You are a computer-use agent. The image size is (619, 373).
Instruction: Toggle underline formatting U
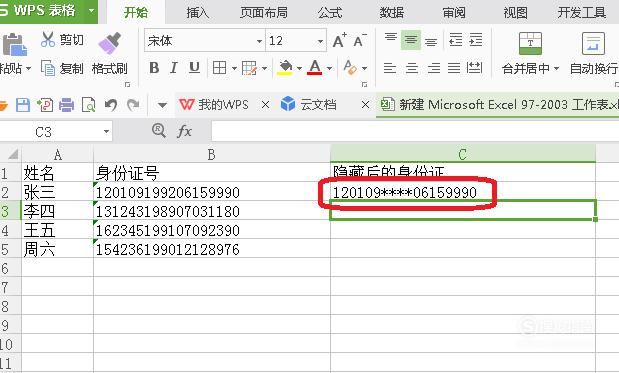[x=194, y=68]
